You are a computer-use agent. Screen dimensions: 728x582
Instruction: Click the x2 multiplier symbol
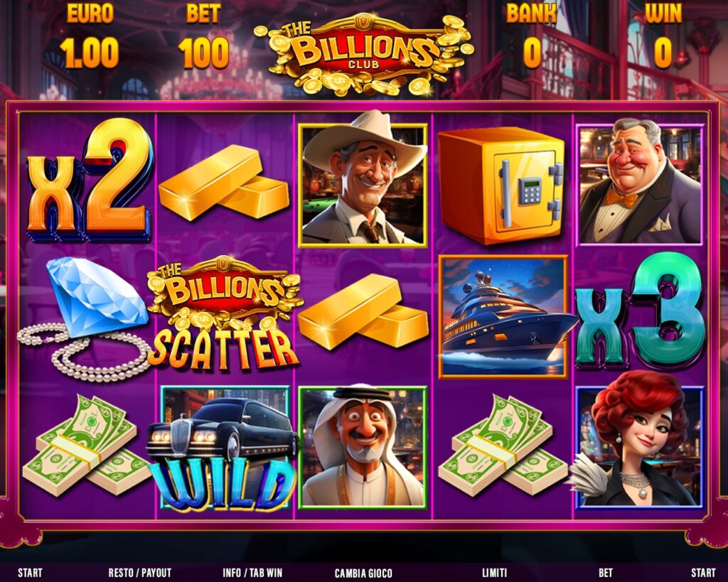(x=90, y=180)
